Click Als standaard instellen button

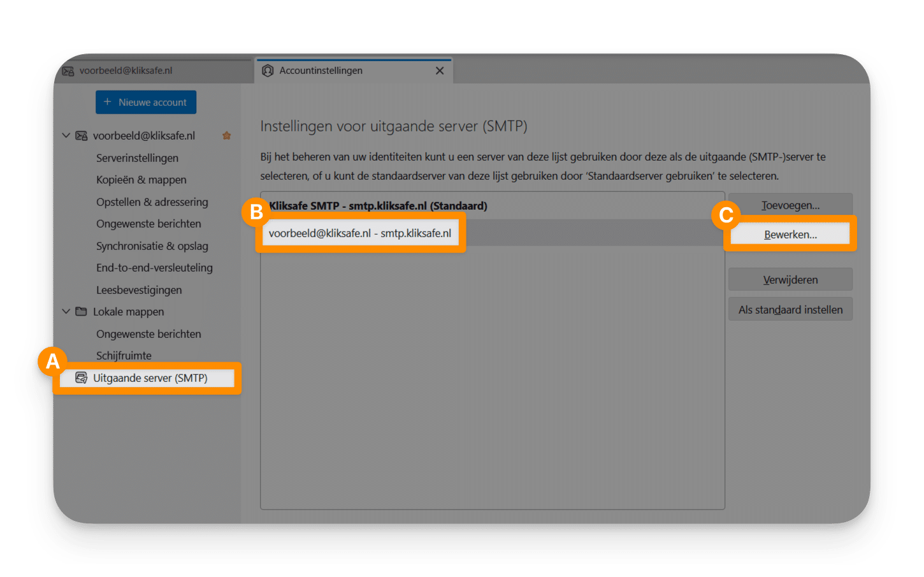click(790, 310)
